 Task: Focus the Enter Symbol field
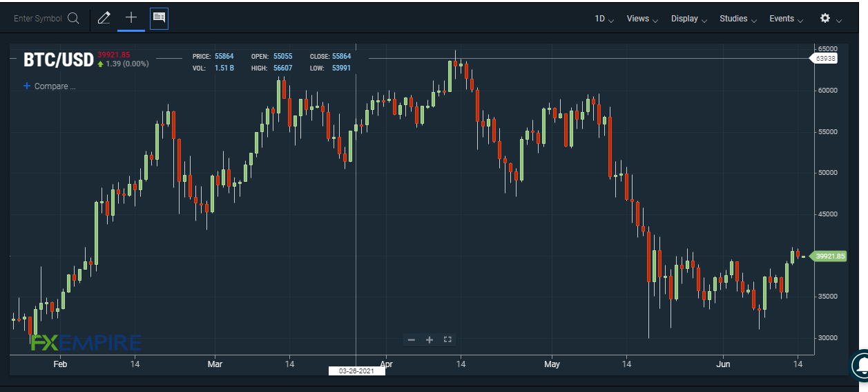[x=38, y=19]
